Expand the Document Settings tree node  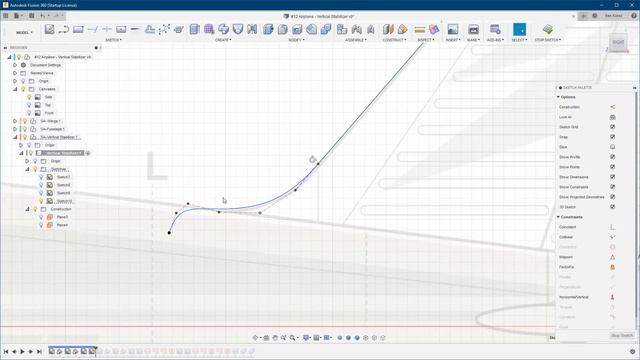click(x=15, y=65)
